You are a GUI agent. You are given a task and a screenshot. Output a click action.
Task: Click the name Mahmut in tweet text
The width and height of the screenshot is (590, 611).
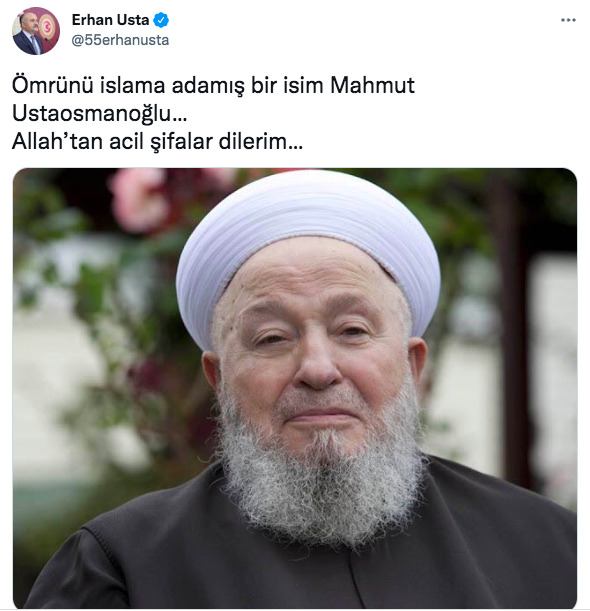coord(372,85)
